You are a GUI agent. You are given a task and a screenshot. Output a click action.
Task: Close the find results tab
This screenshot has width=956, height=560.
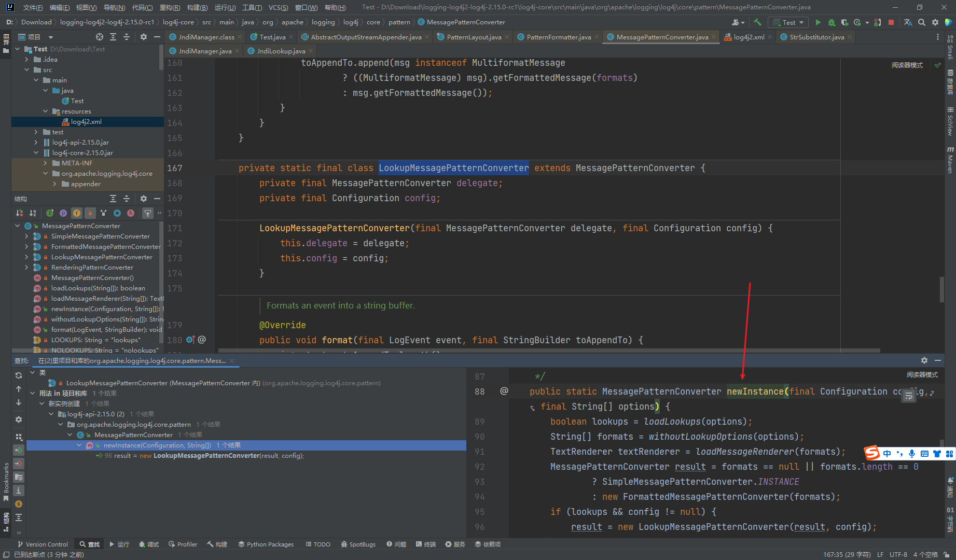pyautogui.click(x=232, y=361)
